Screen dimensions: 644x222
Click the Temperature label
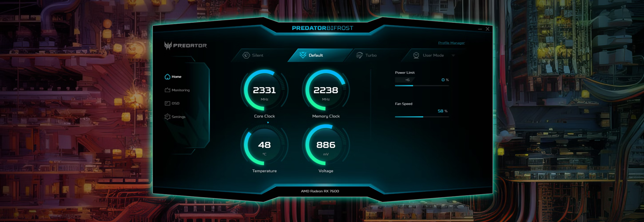pyautogui.click(x=264, y=171)
